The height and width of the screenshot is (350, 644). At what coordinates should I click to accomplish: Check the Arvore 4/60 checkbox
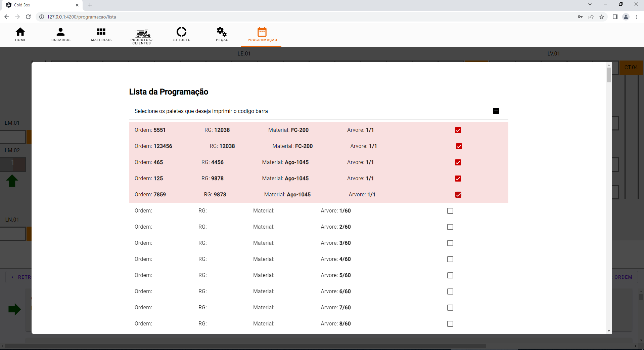point(450,259)
